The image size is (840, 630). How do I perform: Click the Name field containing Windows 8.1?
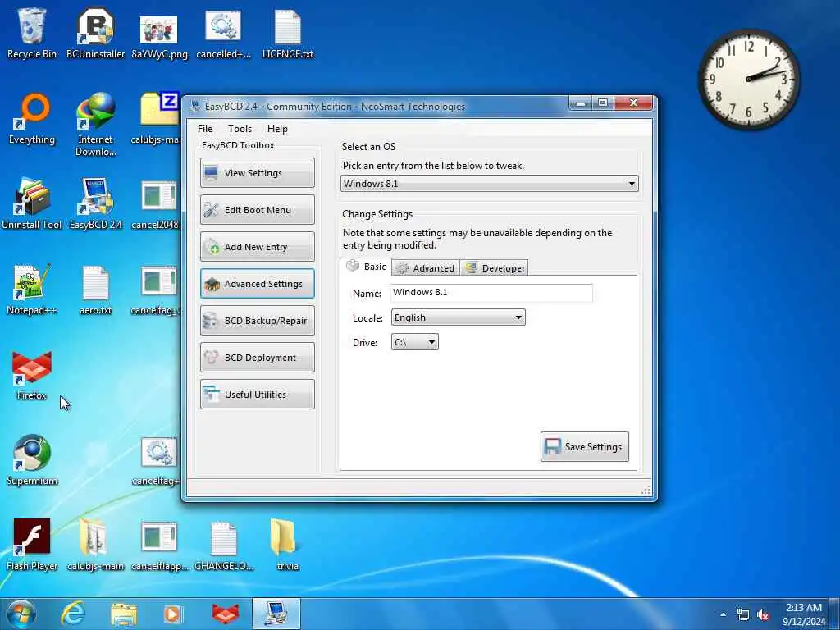point(492,293)
